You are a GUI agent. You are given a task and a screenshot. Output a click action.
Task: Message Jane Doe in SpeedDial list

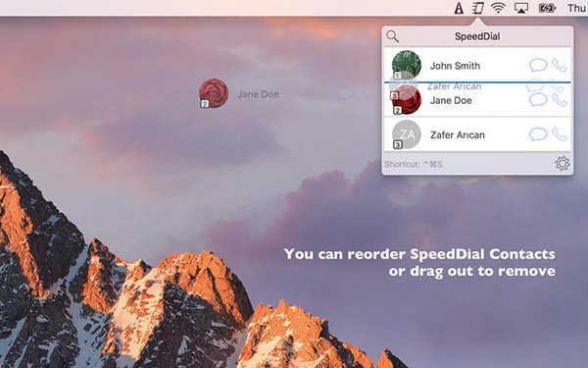point(538,100)
